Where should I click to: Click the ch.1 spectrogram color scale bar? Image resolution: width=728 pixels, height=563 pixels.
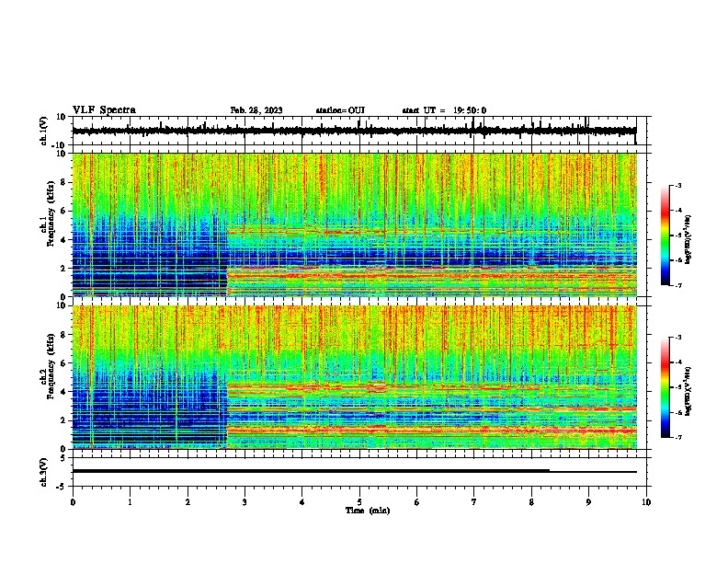[665, 236]
